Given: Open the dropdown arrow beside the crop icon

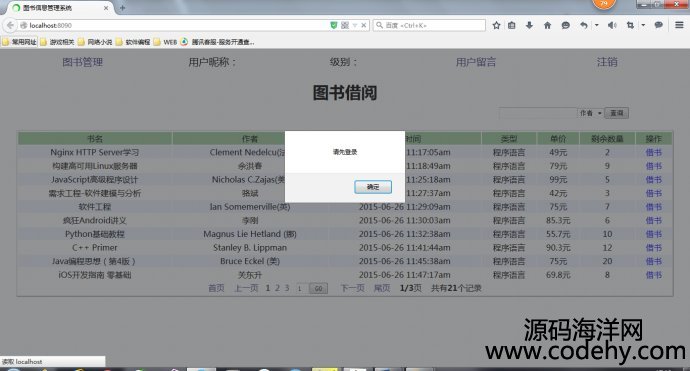Looking at the screenshot, I should pos(643,26).
